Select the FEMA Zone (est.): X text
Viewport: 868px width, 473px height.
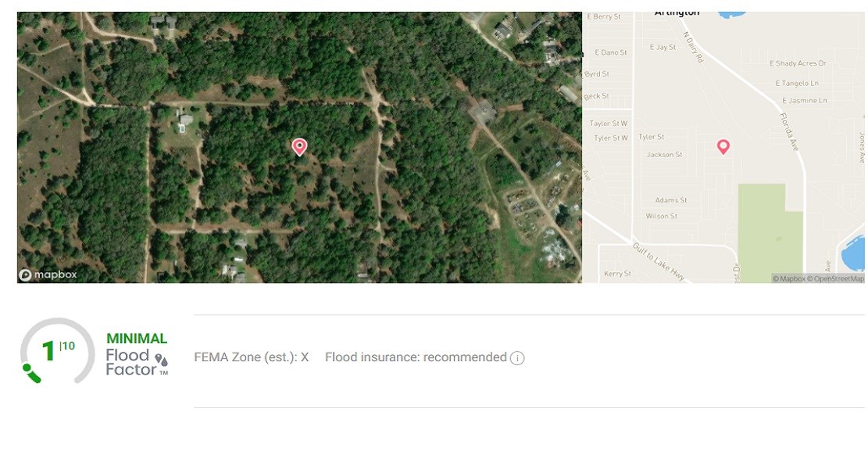point(252,357)
